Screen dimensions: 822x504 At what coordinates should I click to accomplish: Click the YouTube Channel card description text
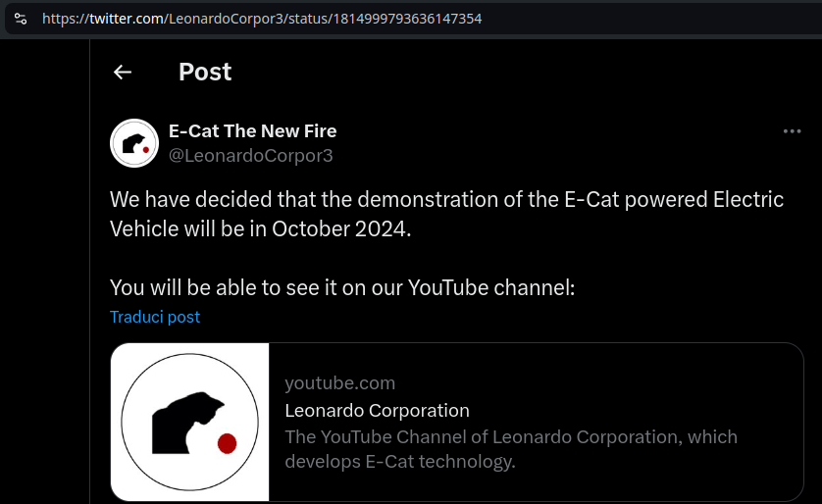510,449
